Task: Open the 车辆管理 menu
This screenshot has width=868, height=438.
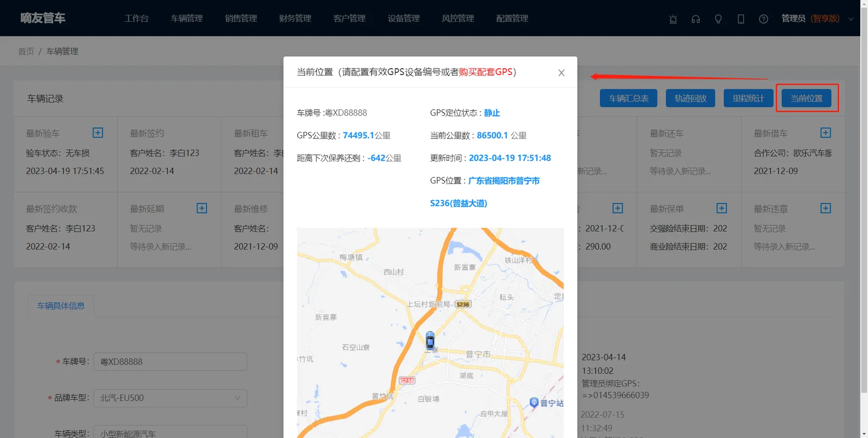Action: pos(187,18)
